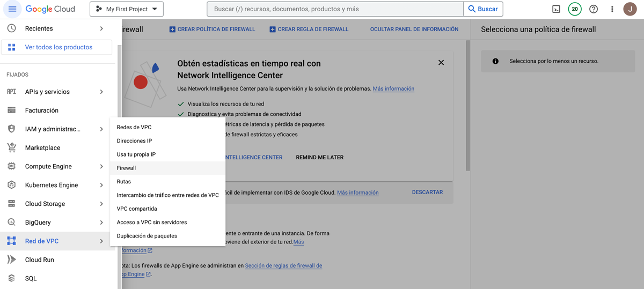Click Descartar button
This screenshot has width=644, height=289.
pos(427,192)
